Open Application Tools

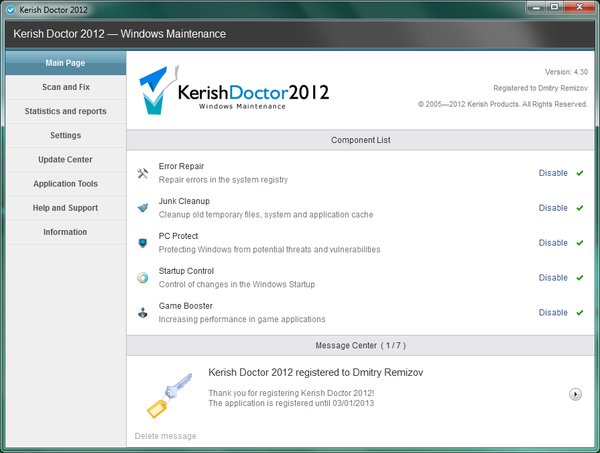click(66, 184)
